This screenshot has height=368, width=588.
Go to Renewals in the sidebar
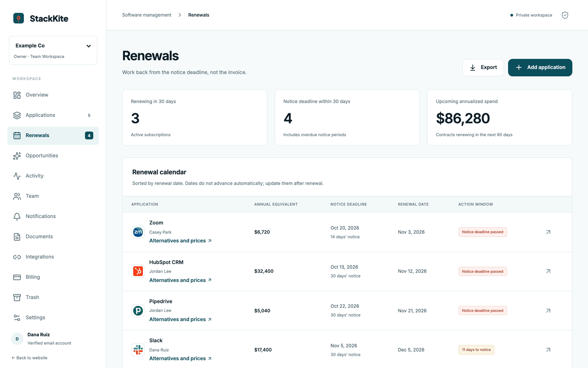click(x=53, y=136)
